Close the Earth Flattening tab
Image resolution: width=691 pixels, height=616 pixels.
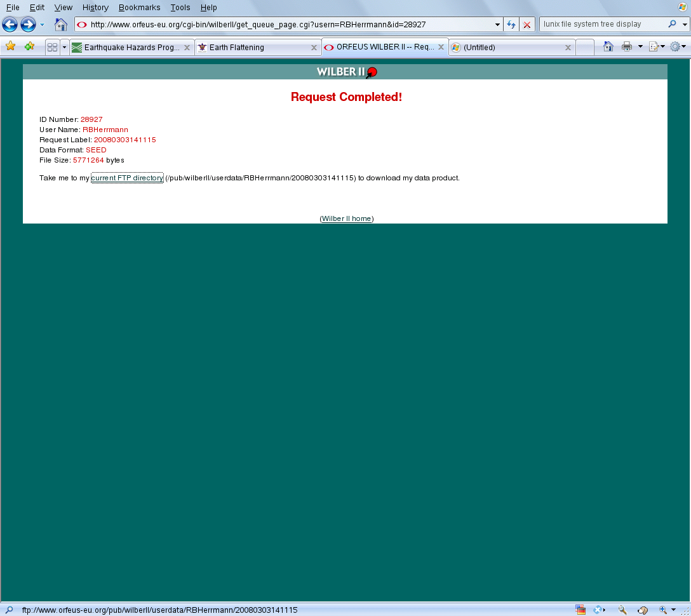(314, 48)
